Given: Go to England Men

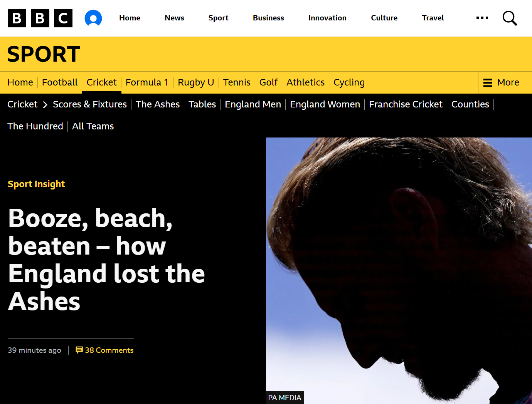Looking at the screenshot, I should pos(253,104).
